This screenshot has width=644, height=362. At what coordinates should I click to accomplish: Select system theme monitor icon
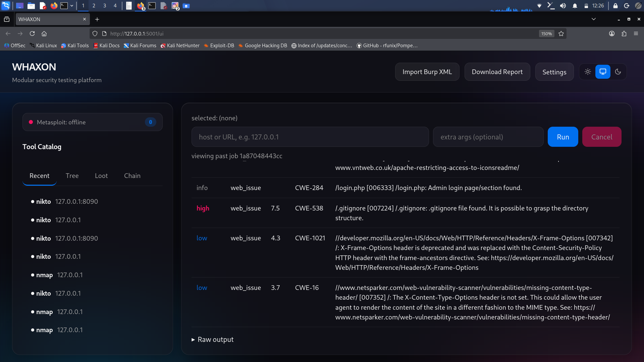click(x=603, y=72)
